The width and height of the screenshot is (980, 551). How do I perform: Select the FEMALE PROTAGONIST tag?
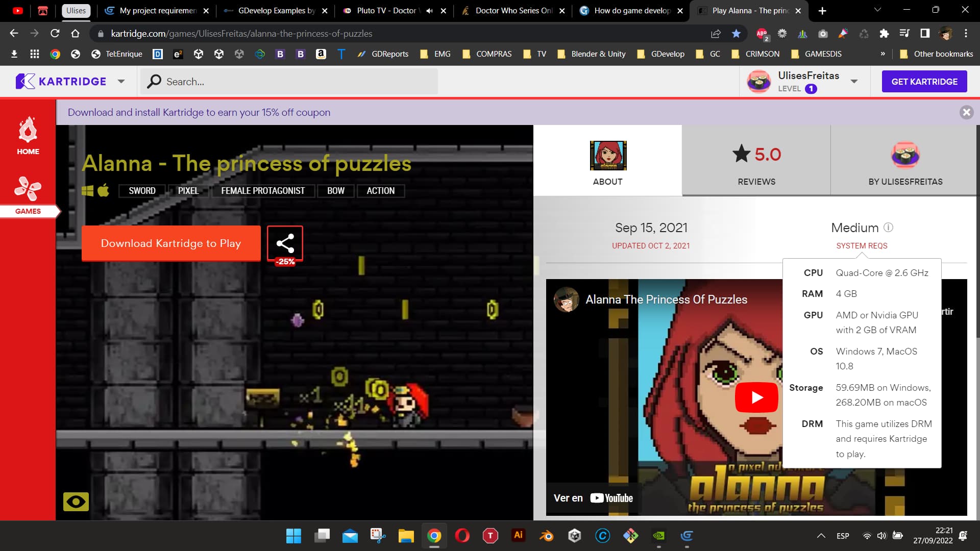(263, 191)
